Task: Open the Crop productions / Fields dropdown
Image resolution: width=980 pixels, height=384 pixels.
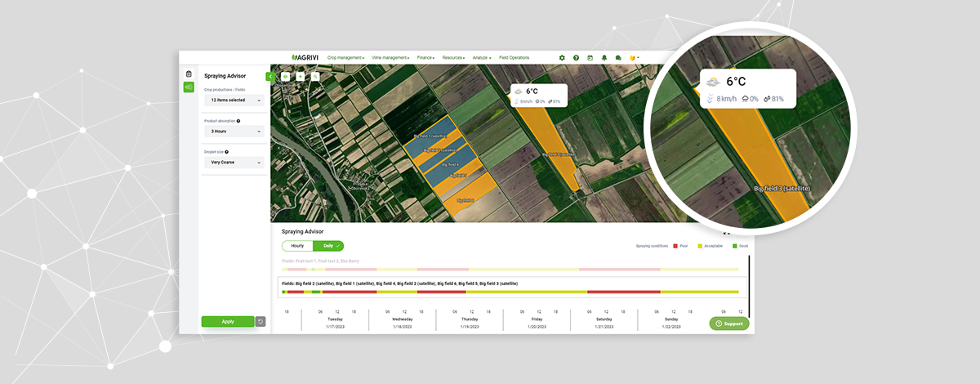Action: tap(234, 100)
